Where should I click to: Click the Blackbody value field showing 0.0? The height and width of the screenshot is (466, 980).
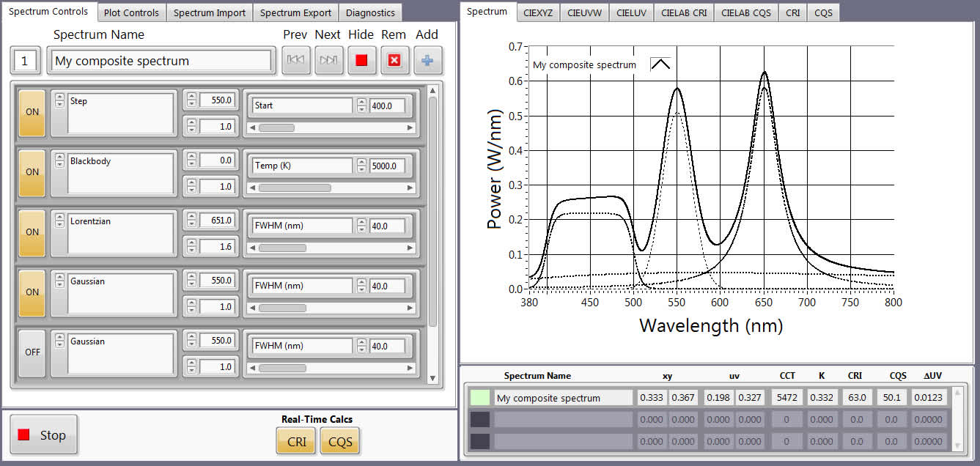click(218, 160)
